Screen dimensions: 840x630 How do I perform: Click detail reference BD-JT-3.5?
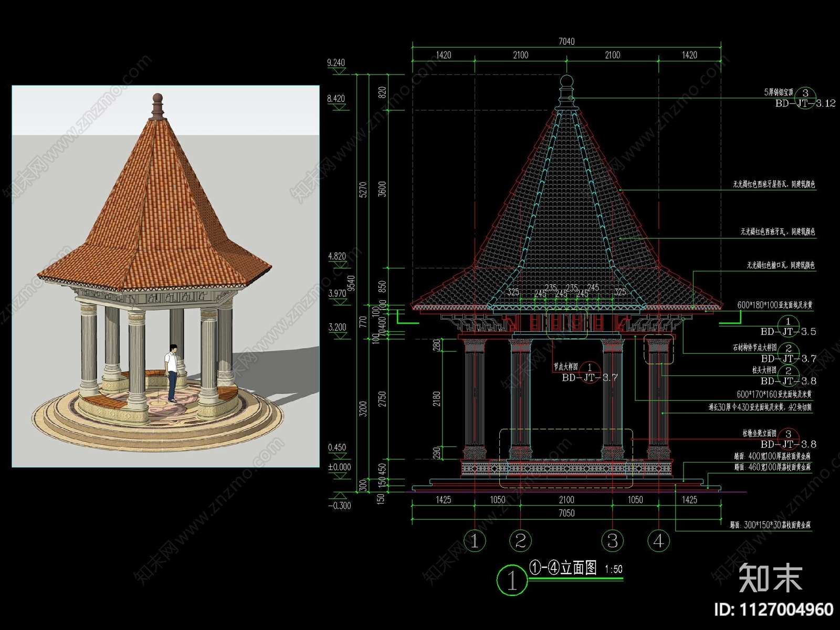pos(788,332)
